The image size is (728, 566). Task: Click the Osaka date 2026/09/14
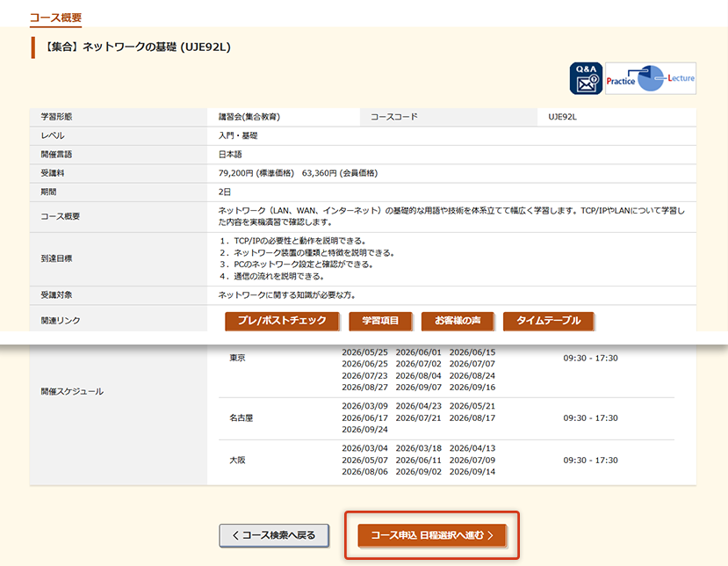[x=472, y=472]
